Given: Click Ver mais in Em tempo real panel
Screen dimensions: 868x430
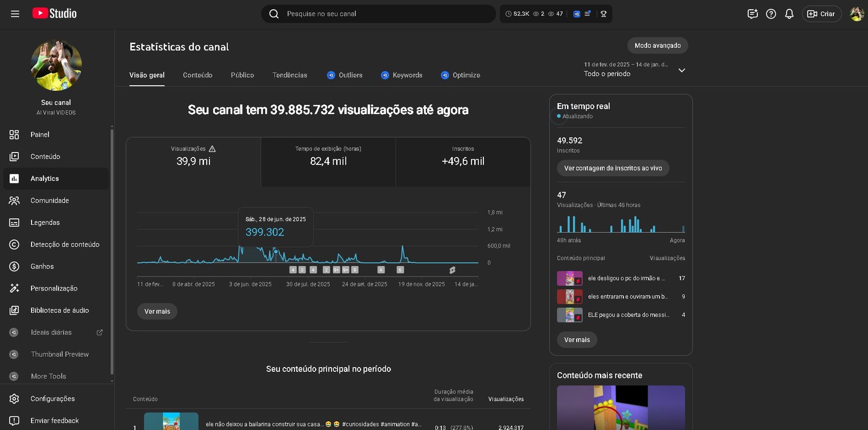Looking at the screenshot, I should tap(577, 340).
